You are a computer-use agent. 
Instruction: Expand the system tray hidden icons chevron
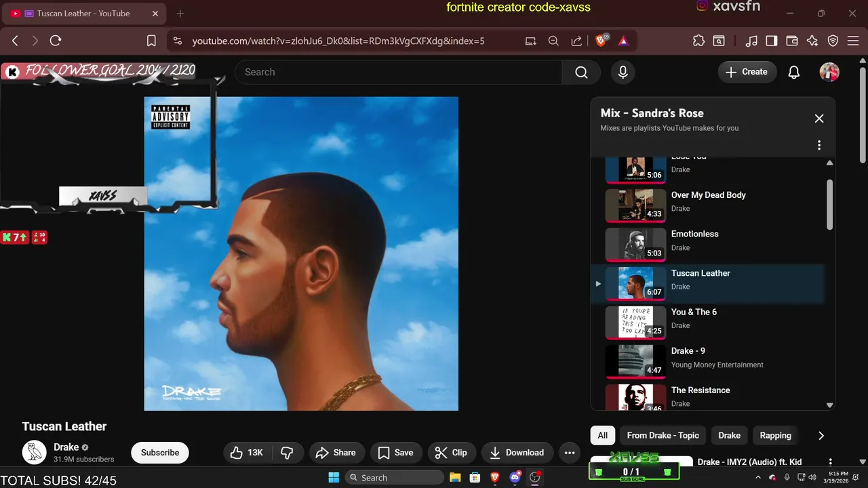coord(759,477)
